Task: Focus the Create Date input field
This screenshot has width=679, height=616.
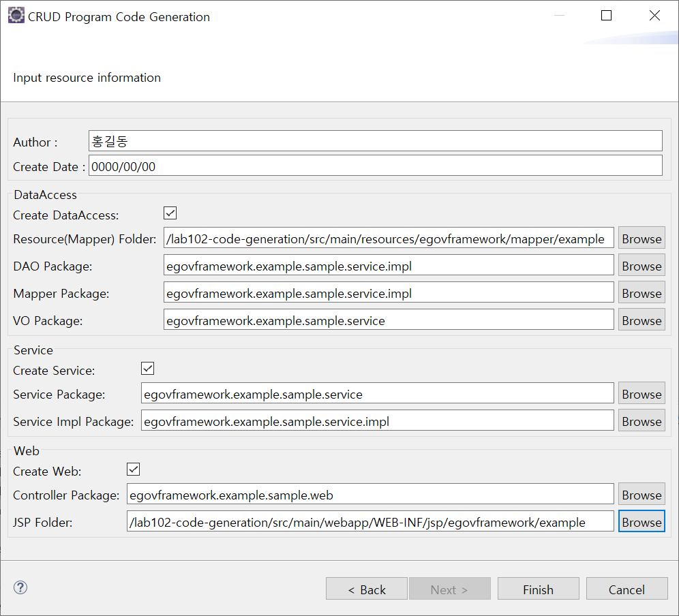Action: click(x=375, y=166)
